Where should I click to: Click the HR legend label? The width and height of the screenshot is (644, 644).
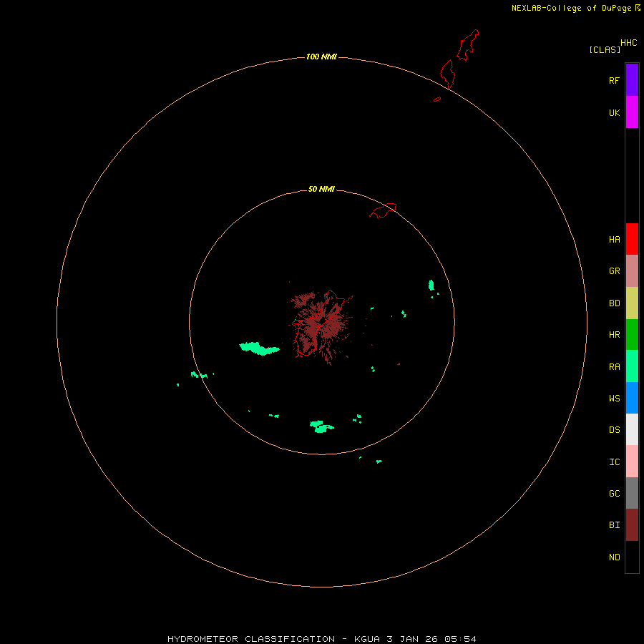coord(614,335)
